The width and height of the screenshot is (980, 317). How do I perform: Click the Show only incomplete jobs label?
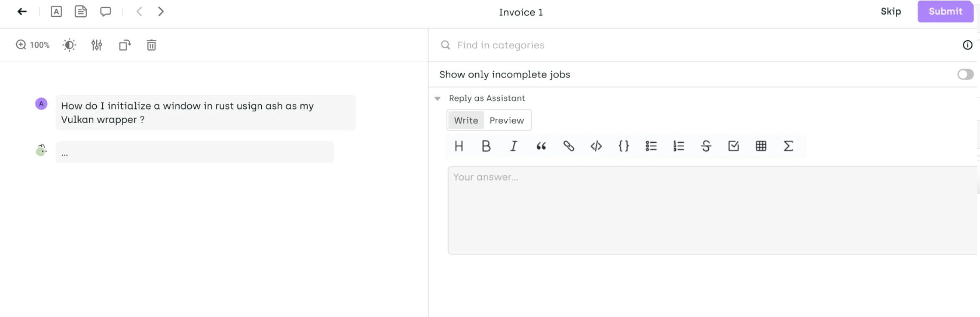pos(505,74)
